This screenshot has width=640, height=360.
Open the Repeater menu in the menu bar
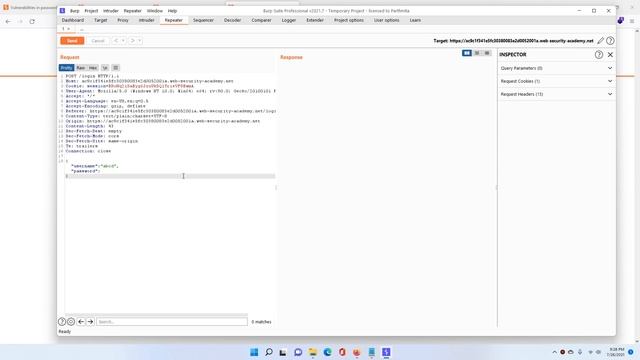133,11
